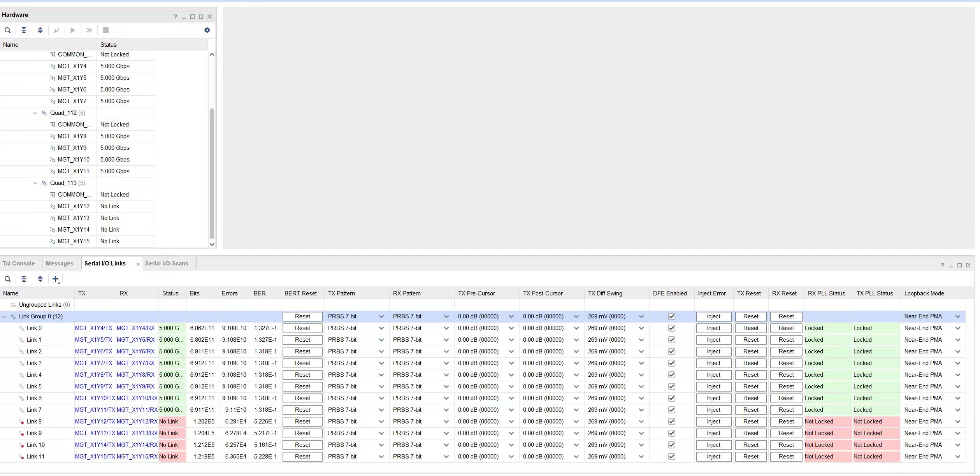Switch to the Tcl Console tab
This screenshot has width=980, height=476.
point(19,263)
